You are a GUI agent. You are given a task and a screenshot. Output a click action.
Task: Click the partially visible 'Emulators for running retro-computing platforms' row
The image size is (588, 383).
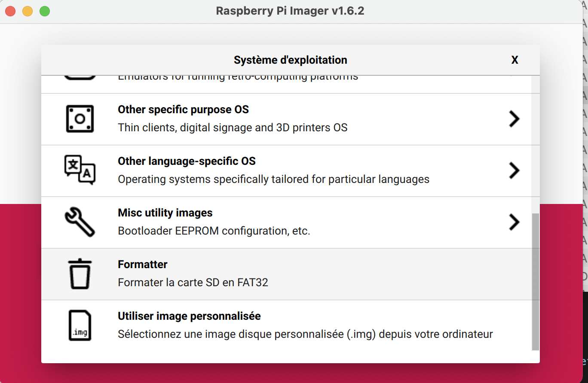tap(286, 84)
